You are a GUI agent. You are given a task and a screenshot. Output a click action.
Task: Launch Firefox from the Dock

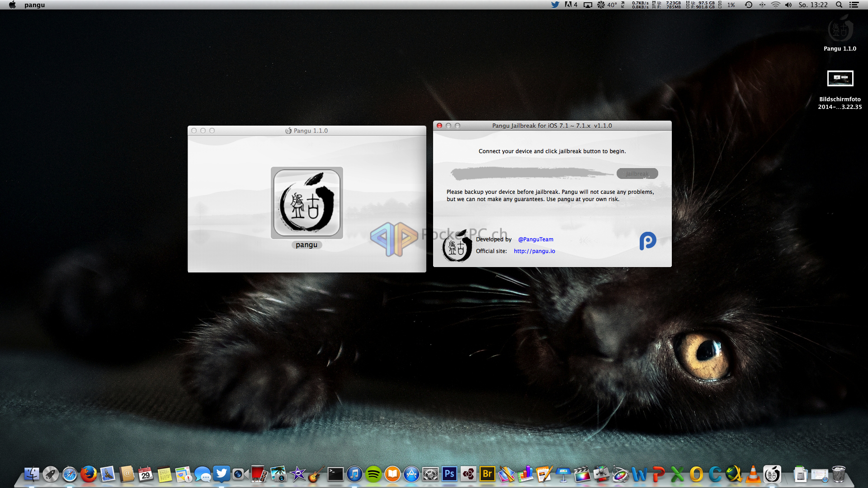tap(89, 474)
